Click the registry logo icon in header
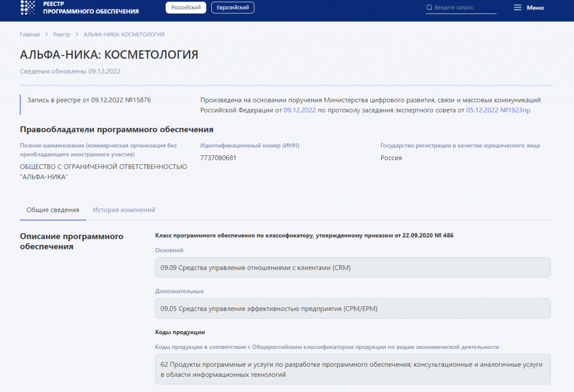This screenshot has height=392, width=574. tap(27, 7)
